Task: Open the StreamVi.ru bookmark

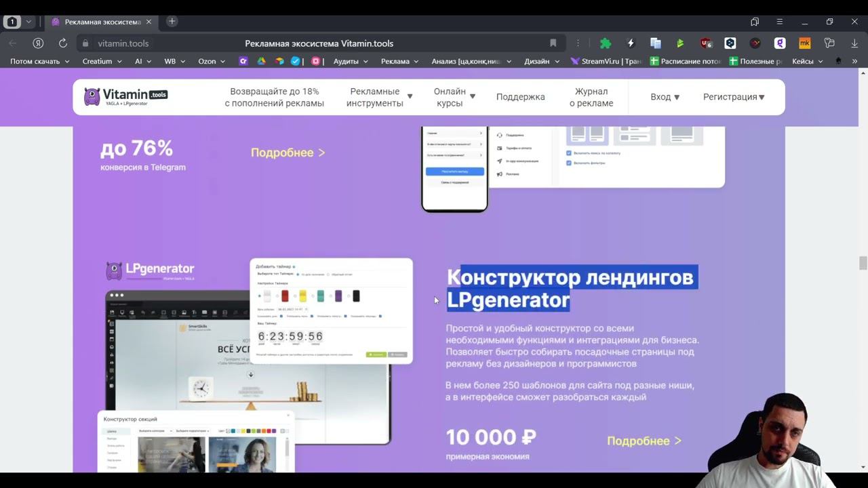Action: click(606, 61)
